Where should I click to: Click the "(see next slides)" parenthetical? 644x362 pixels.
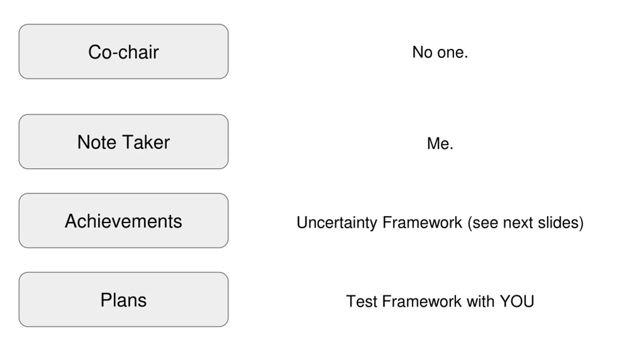tap(526, 223)
